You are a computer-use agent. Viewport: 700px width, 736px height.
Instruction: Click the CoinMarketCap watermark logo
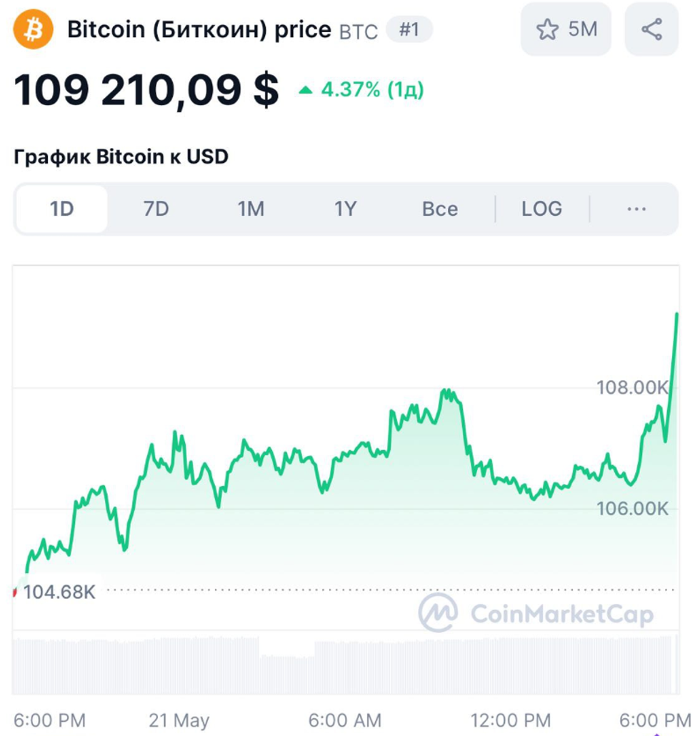click(x=438, y=613)
